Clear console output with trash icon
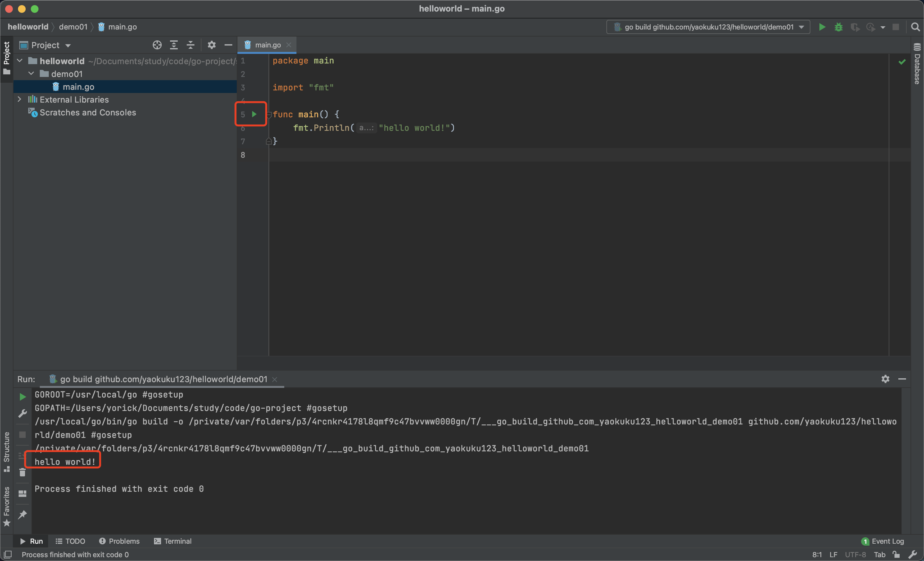This screenshot has height=561, width=924. (22, 473)
